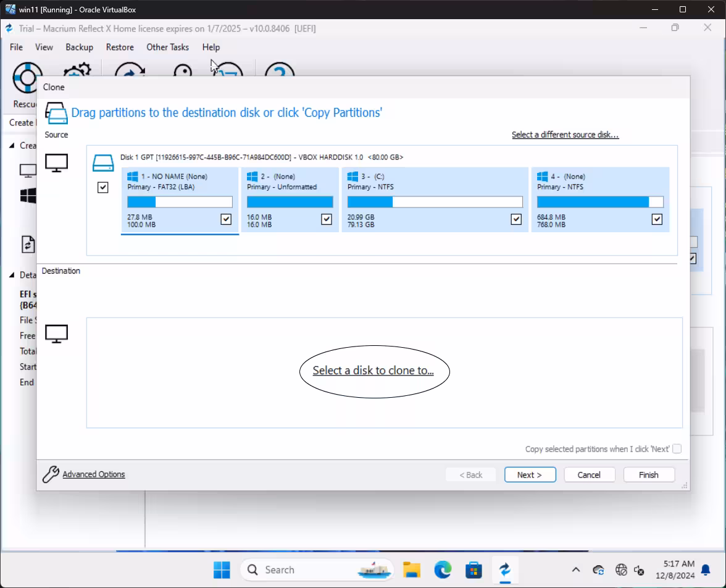Toggle the whole Disk 1 checkbox

102,187
